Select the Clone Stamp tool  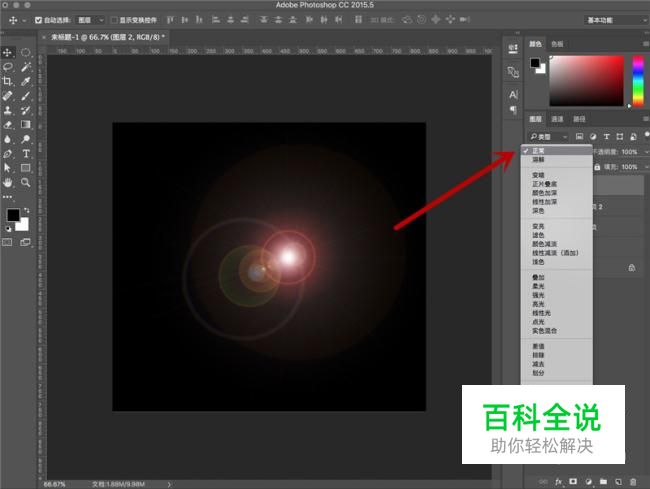(x=7, y=110)
